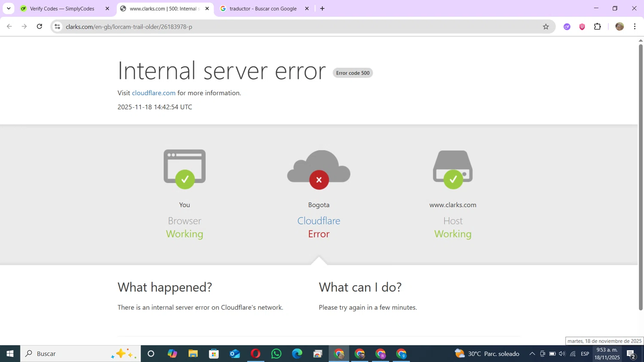Screen dimensions: 644x362
Task: Close the Verify Codes SimplyCodes tab
Action: point(107,9)
